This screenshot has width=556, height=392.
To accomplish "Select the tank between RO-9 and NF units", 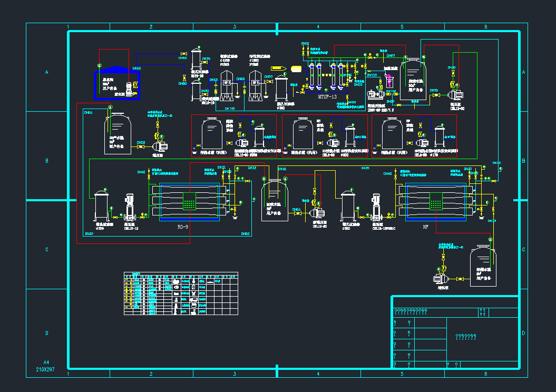I will click(275, 200).
